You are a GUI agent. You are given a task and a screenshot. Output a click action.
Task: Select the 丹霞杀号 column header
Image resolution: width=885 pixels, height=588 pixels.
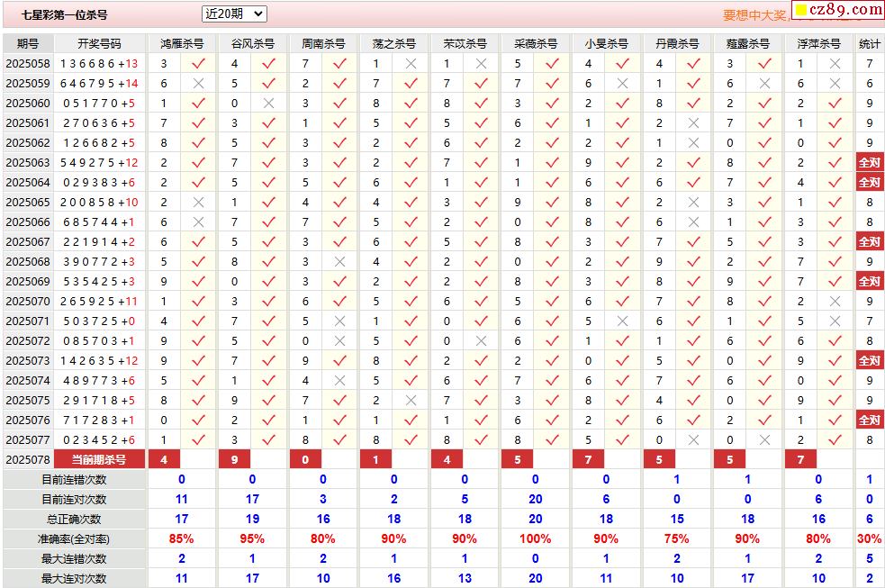(x=677, y=43)
